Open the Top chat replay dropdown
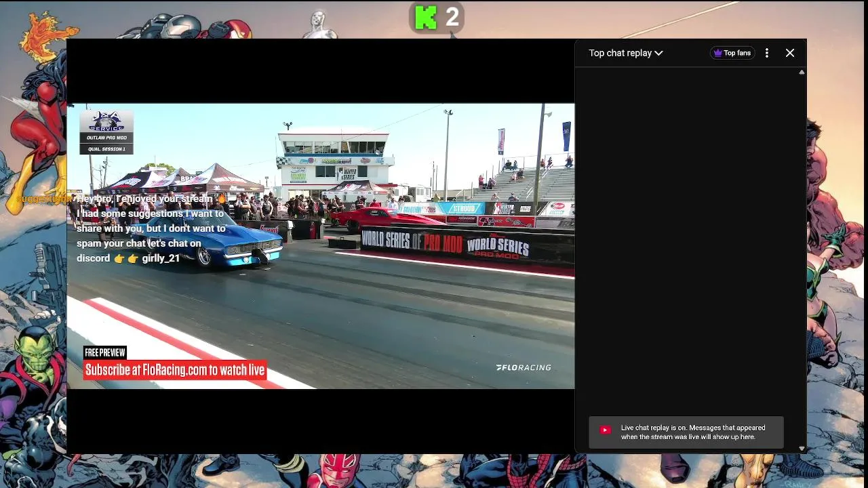Image resolution: width=868 pixels, height=488 pixels. [625, 53]
